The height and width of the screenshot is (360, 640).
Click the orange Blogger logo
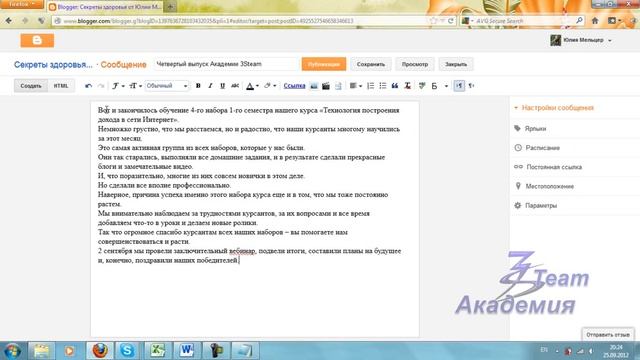click(x=37, y=40)
